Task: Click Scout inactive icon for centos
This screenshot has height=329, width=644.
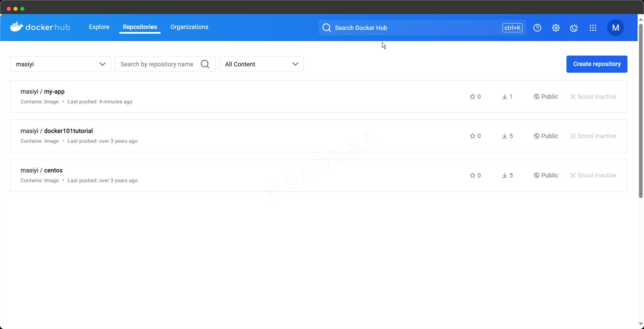Action: coord(573,175)
